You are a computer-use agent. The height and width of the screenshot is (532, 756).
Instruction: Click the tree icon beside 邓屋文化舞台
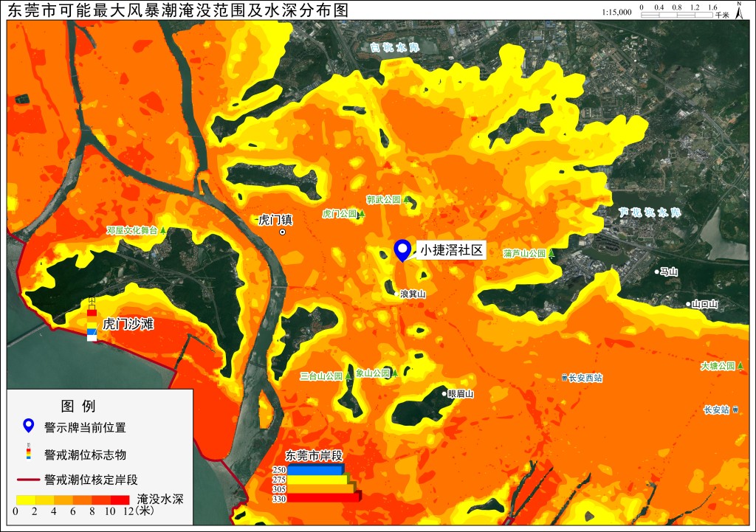163,230
